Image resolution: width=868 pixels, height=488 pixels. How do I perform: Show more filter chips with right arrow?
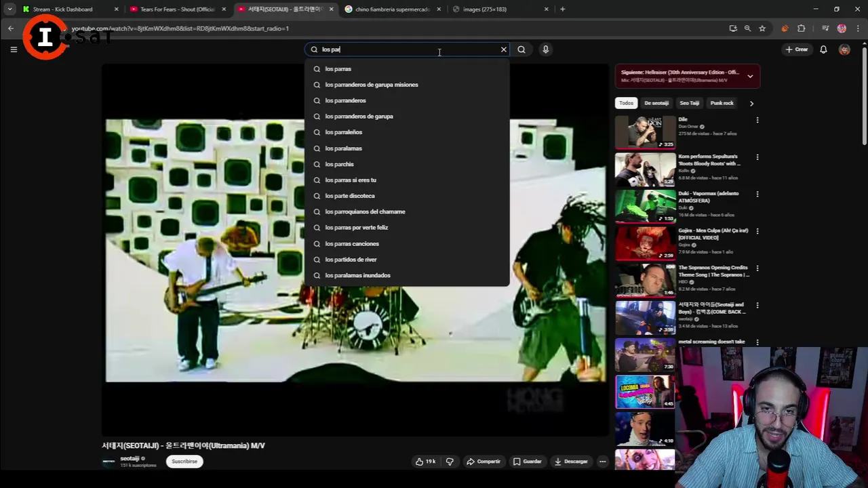tap(751, 103)
